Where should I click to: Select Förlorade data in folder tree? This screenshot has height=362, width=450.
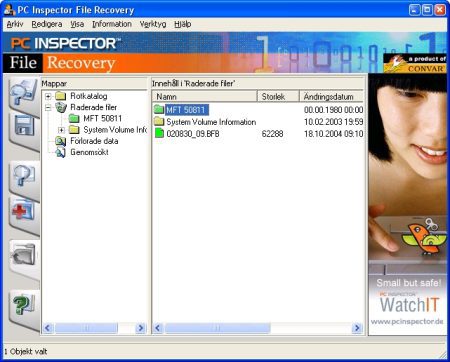point(94,141)
